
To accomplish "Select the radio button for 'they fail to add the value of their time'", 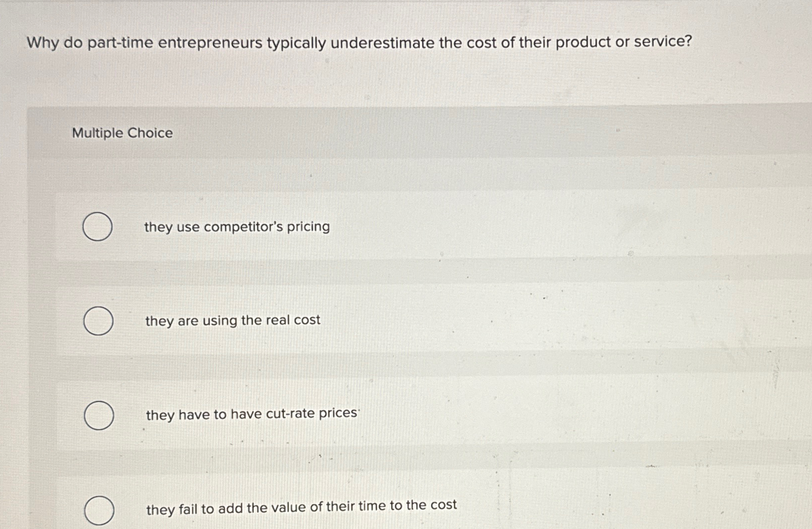I will point(100,510).
